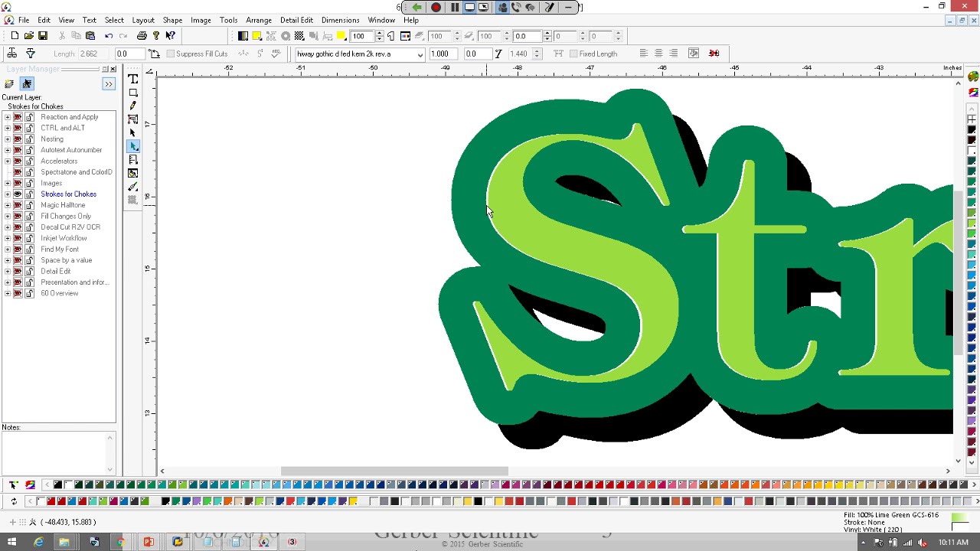
Task: Open the Arrange menu
Action: [259, 20]
